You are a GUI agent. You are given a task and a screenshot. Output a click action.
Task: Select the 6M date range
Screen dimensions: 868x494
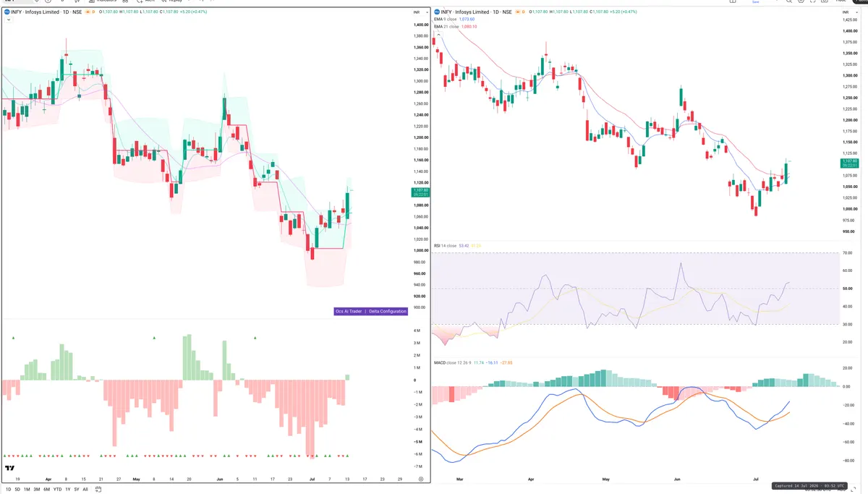pyautogui.click(x=46, y=489)
